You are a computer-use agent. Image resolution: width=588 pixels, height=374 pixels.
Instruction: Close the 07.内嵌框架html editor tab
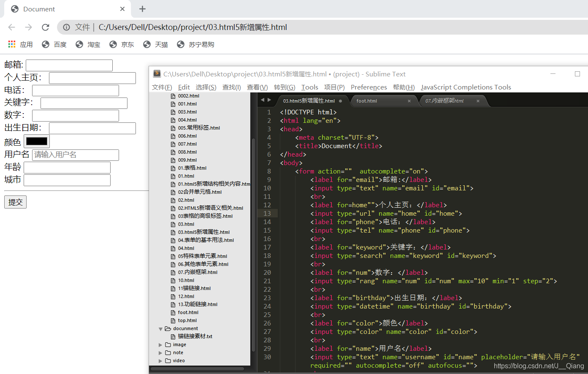(x=478, y=101)
